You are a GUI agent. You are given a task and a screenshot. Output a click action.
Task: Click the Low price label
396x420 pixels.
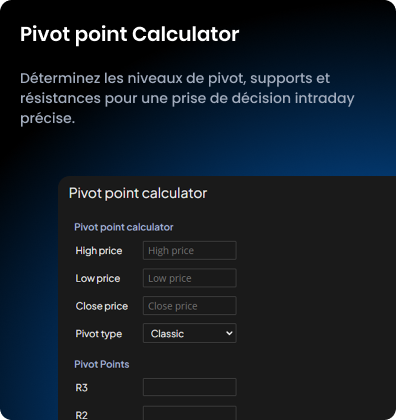[x=98, y=278]
